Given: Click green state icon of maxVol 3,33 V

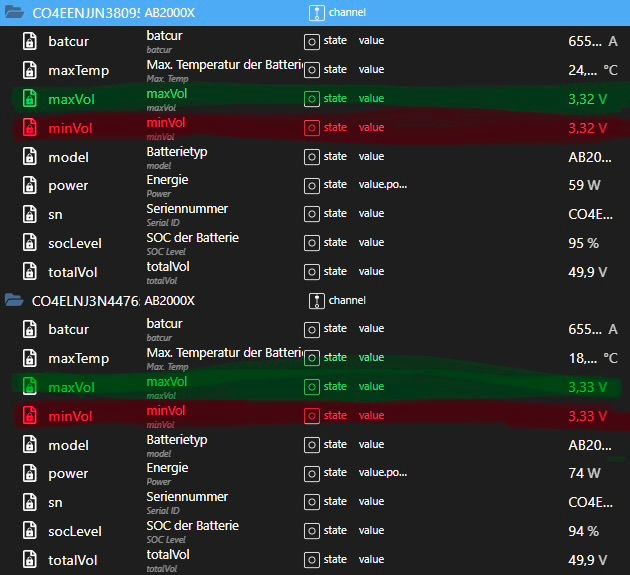Looking at the screenshot, I should (x=312, y=387).
